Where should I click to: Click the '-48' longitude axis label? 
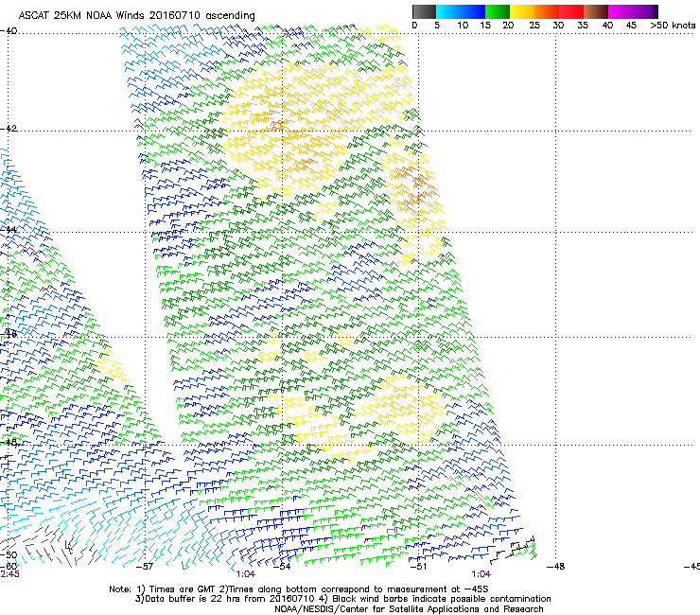pos(556,567)
